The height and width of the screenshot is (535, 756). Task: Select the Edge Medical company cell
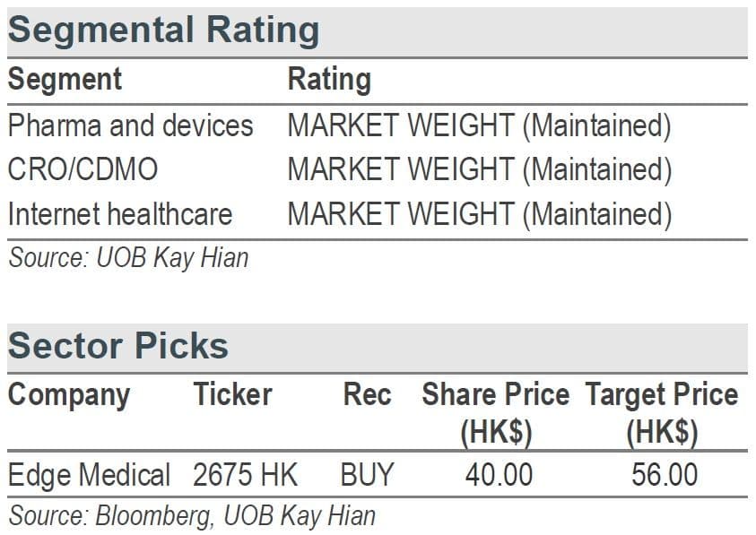[x=89, y=475]
